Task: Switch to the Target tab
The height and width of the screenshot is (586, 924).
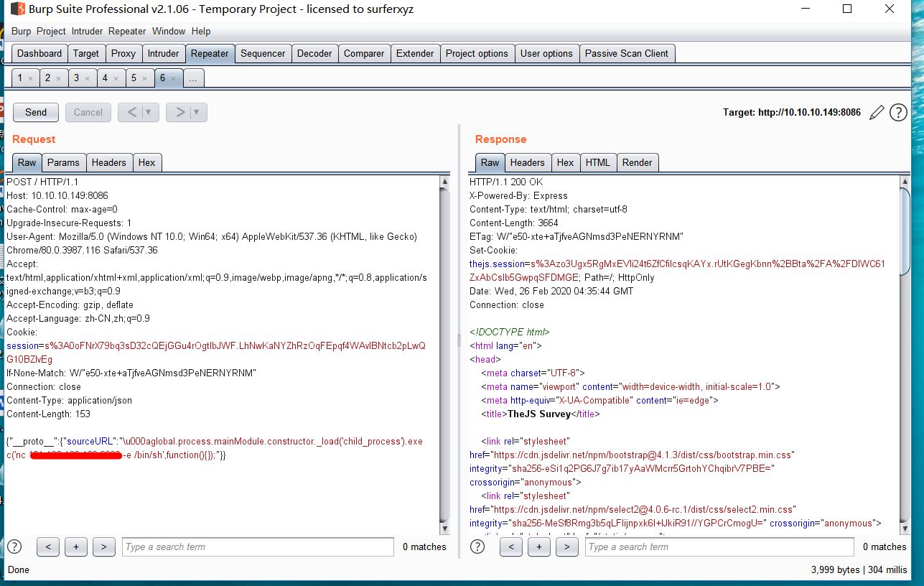Action: (86, 53)
